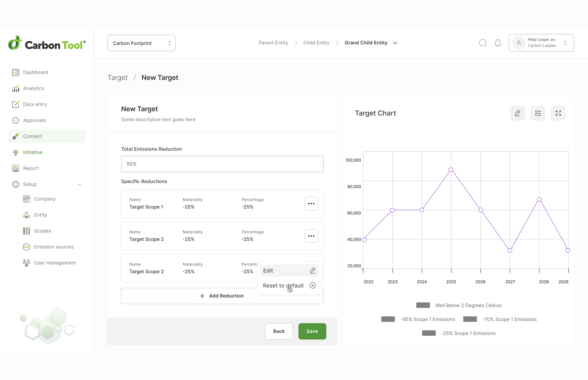Click the 2022 data point on chart
The height and width of the screenshot is (380, 588).
(x=364, y=240)
